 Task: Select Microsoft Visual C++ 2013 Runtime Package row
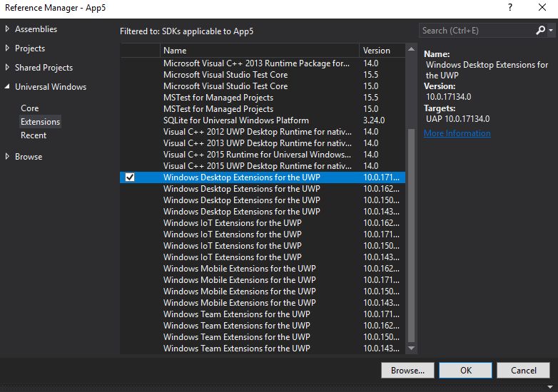263,63
